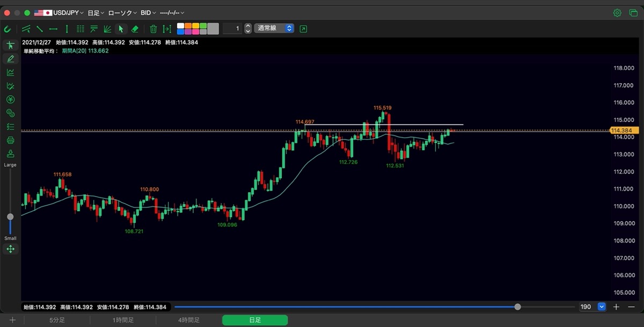Switch to the 5分足 tab

57,321
